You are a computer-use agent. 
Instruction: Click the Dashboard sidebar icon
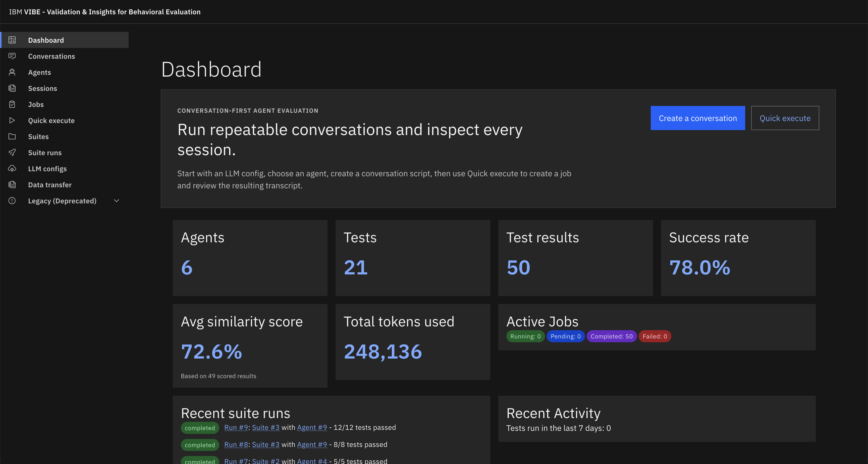coord(12,40)
